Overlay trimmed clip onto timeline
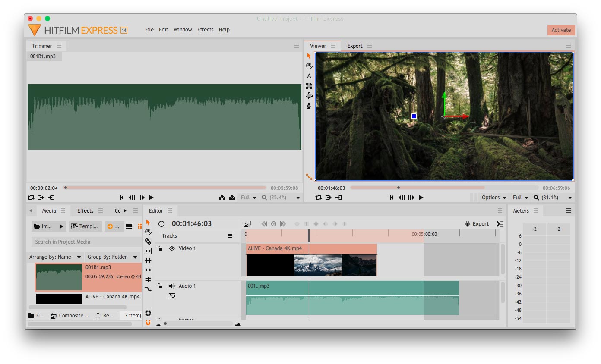This screenshot has width=601, height=364. point(232,198)
